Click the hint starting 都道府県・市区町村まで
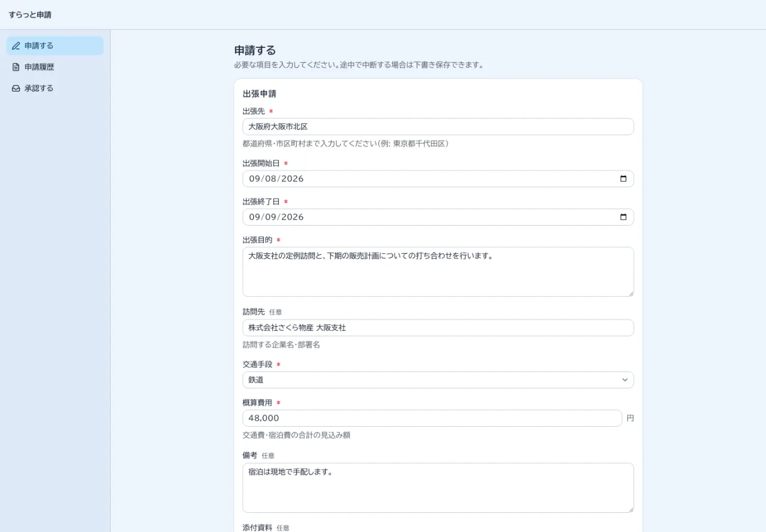 pyautogui.click(x=345, y=144)
